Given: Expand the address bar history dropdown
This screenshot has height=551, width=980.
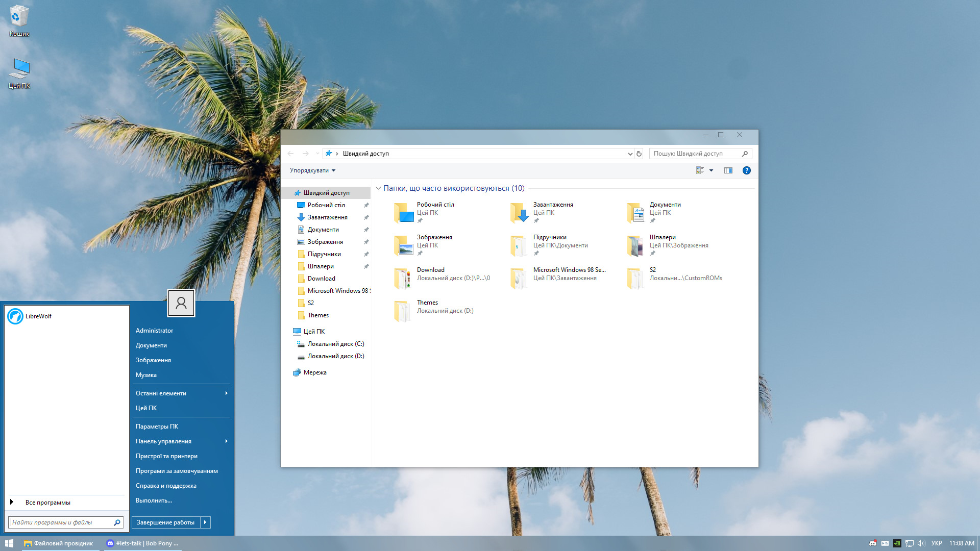Looking at the screenshot, I should coord(630,154).
